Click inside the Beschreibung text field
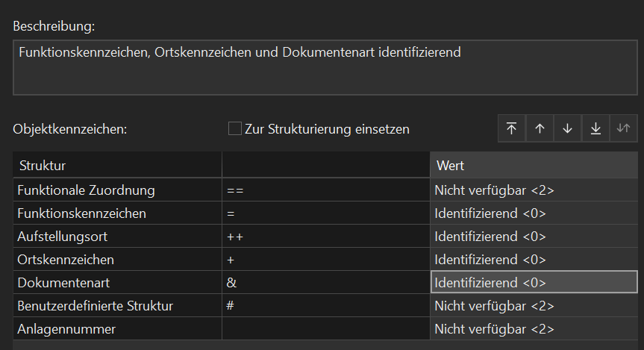This screenshot has width=644, height=350. [x=325, y=67]
